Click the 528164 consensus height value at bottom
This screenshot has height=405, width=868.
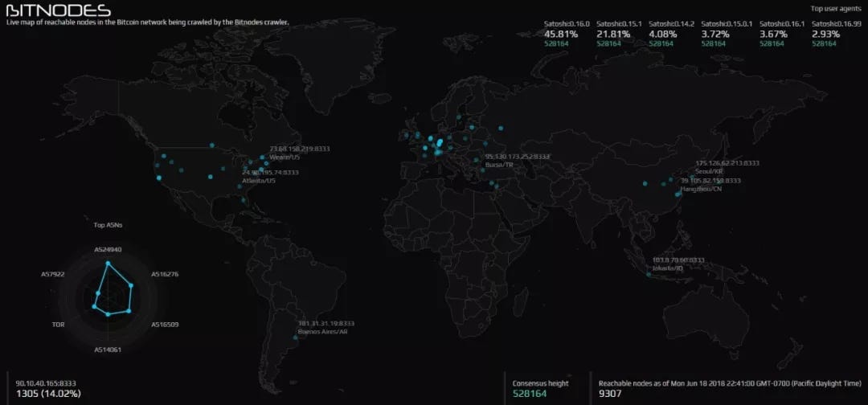[x=529, y=394]
